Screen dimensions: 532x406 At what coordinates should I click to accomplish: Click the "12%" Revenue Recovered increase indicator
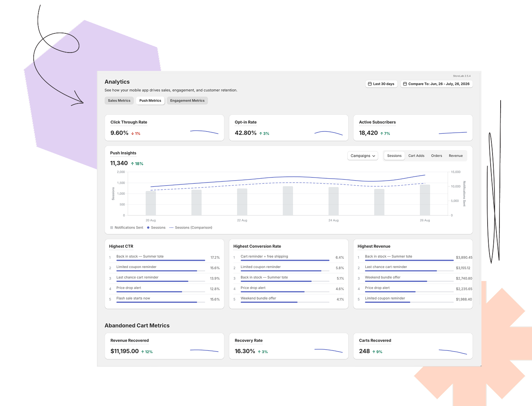click(147, 352)
